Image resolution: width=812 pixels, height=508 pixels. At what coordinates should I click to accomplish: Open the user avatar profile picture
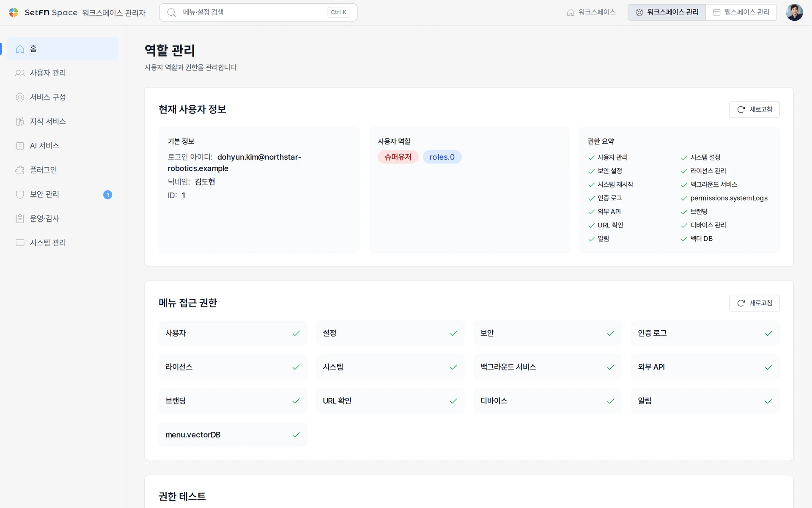point(794,12)
